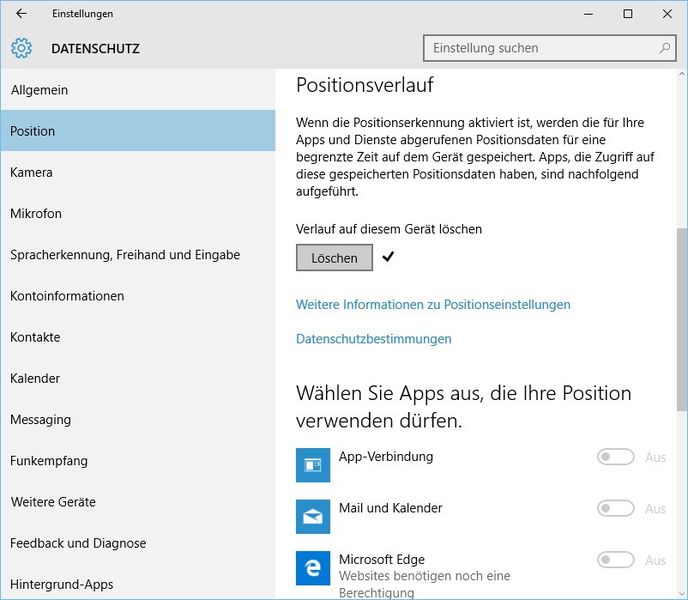688x600 pixels.
Task: Open Feedback und Diagnose section
Action: (x=138, y=543)
